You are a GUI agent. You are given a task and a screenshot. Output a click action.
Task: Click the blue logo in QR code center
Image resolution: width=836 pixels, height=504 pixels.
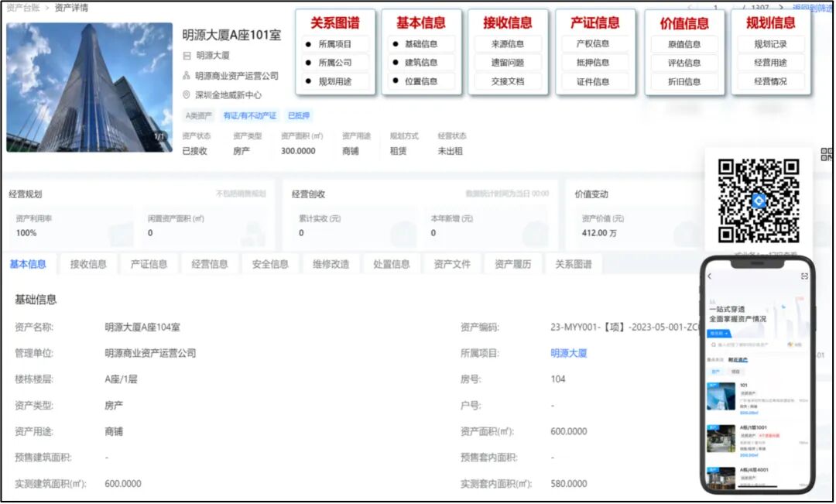pos(758,201)
